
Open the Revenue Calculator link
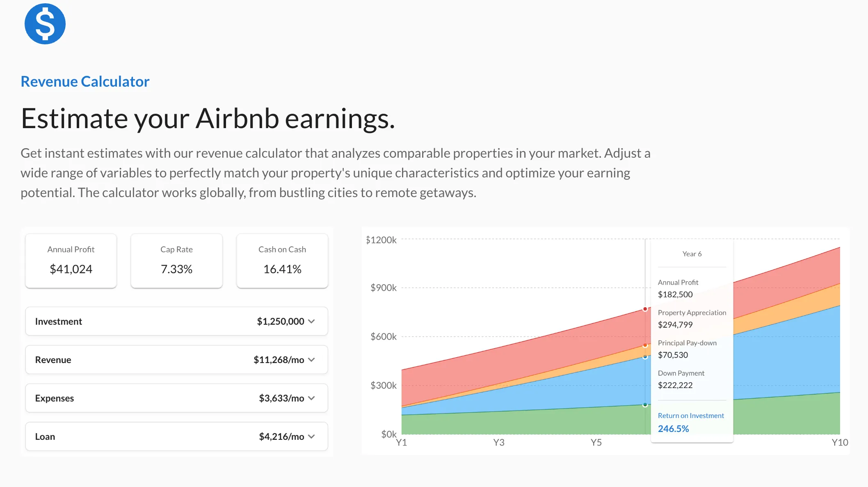[85, 81]
